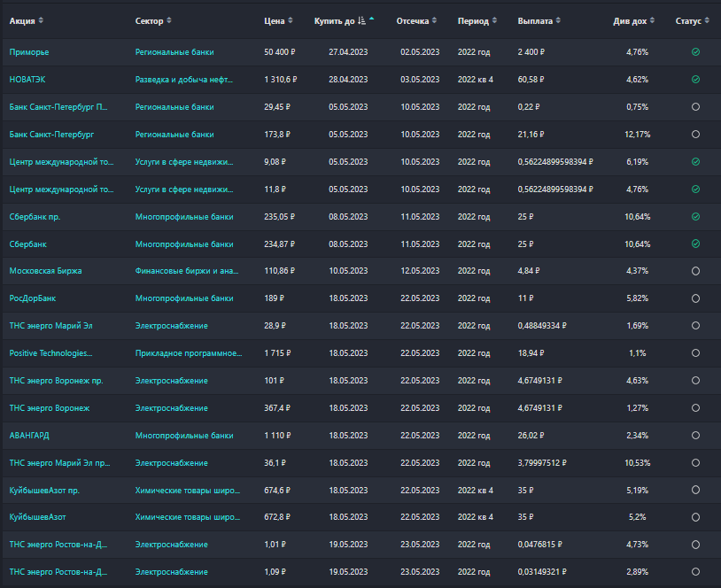Image resolution: width=721 pixels, height=588 pixels.
Task: Select buy-before date 27.04.2023
Action: click(348, 52)
